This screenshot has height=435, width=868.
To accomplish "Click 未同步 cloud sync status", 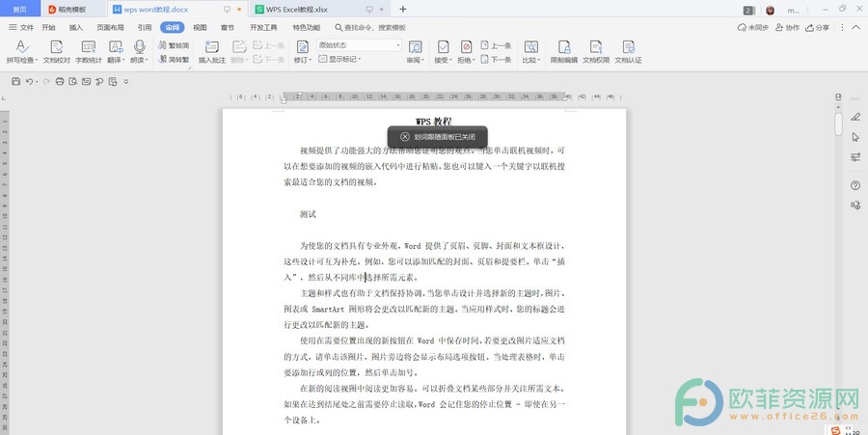I will pyautogui.click(x=753, y=27).
